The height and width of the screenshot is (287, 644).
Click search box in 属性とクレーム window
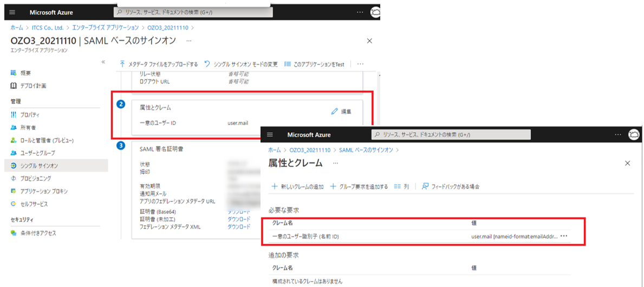click(451, 135)
